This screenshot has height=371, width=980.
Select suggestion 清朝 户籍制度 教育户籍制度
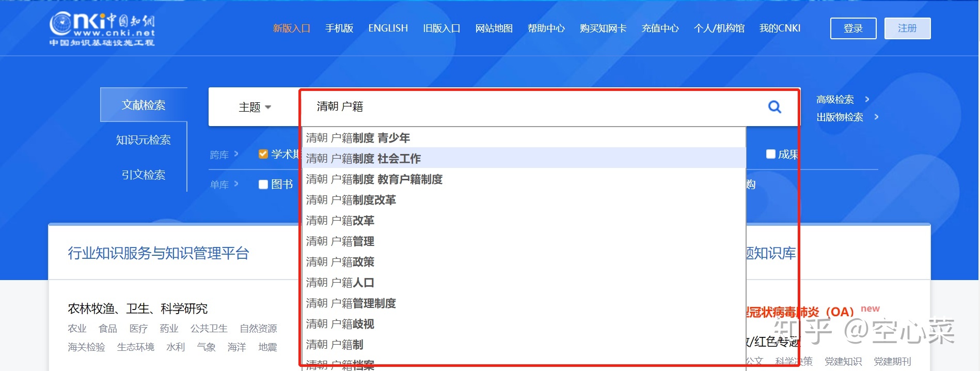click(524, 179)
